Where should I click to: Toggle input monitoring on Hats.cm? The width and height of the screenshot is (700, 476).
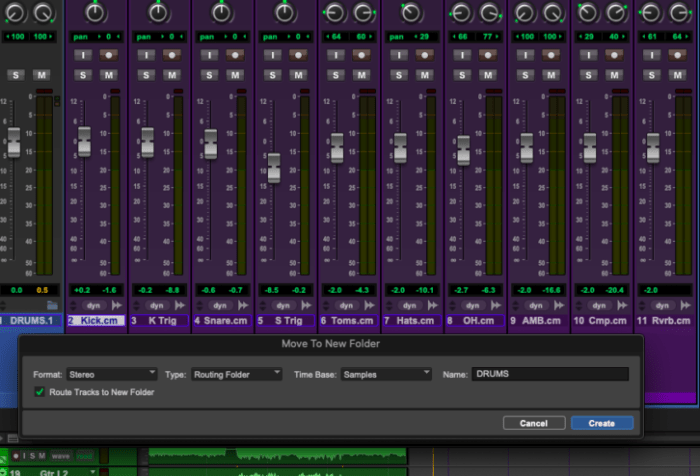(399, 55)
